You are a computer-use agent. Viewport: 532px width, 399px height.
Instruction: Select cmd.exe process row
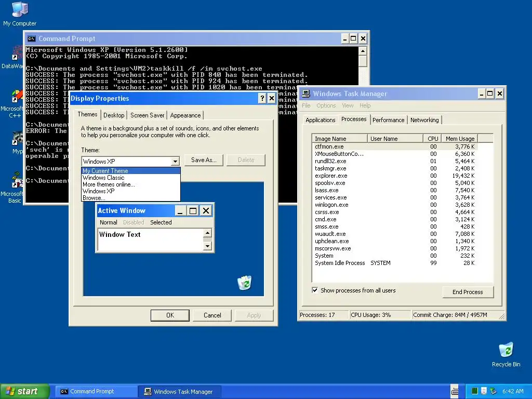pyautogui.click(x=395, y=219)
